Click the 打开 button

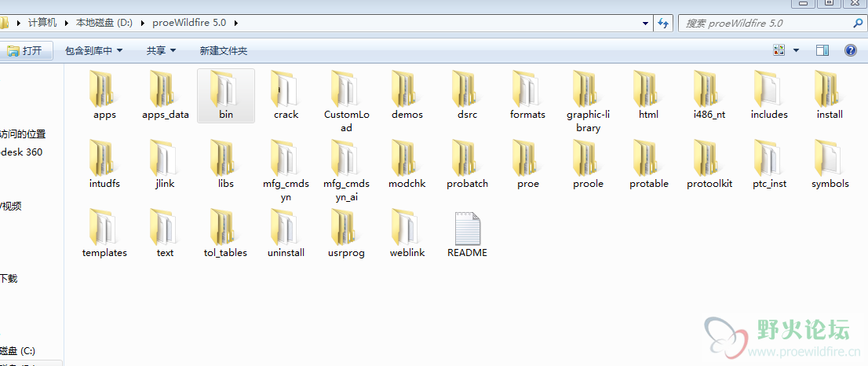tap(25, 50)
